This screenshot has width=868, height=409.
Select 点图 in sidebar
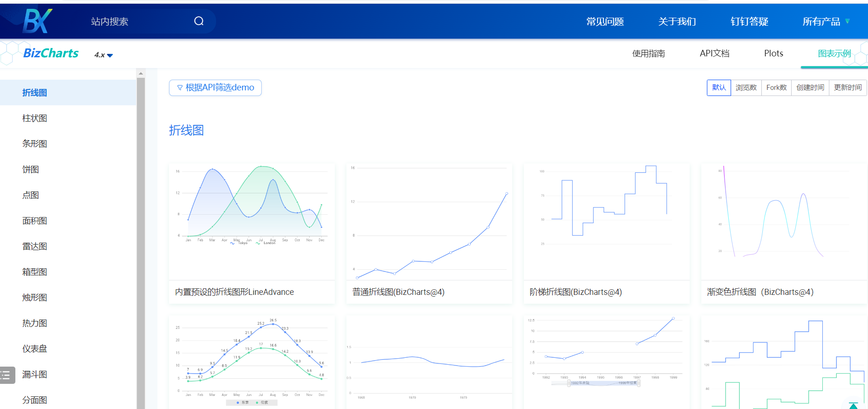point(68,195)
